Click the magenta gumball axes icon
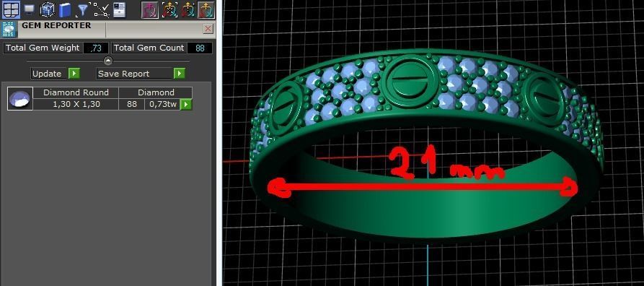This screenshot has width=644, height=286. [150, 10]
